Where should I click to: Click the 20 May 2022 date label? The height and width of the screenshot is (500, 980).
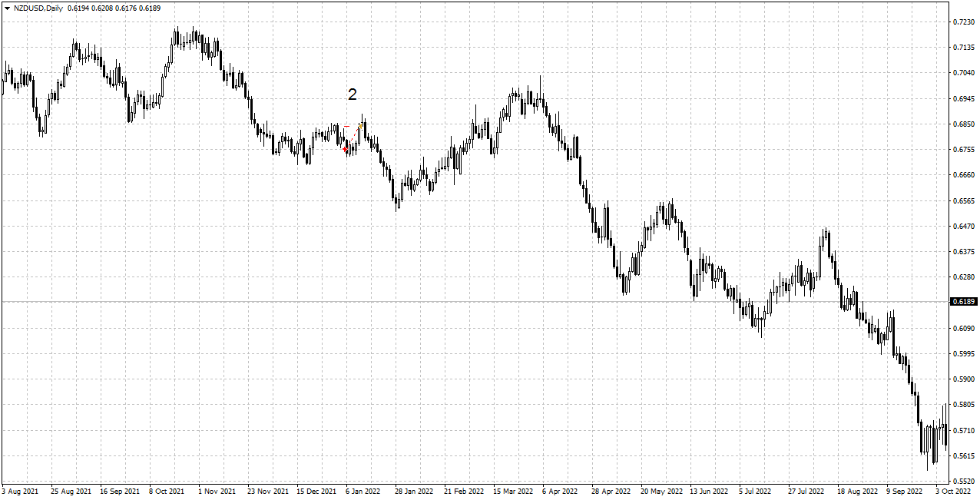point(662,490)
